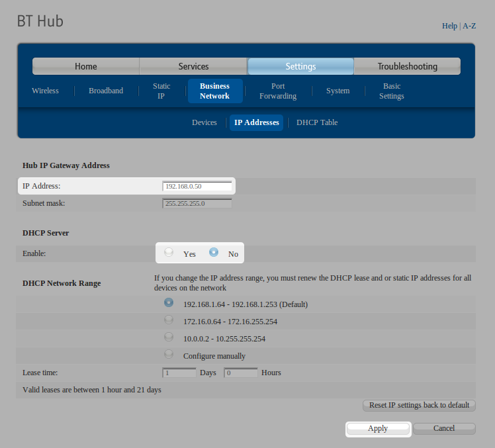The width and height of the screenshot is (495, 448).
Task: Open Static IP settings
Action: click(161, 91)
